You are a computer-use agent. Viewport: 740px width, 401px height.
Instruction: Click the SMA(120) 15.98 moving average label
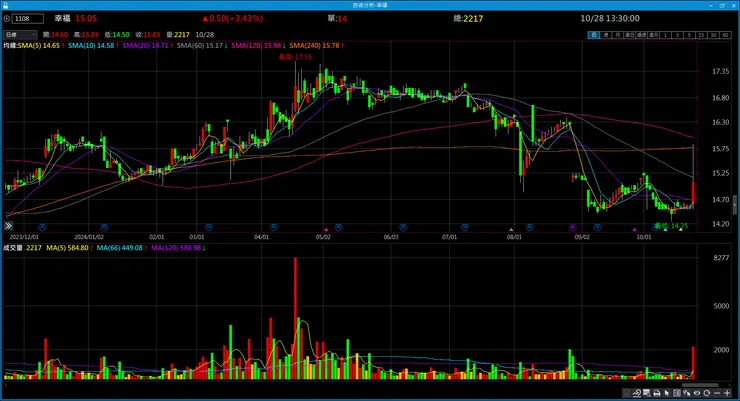258,45
